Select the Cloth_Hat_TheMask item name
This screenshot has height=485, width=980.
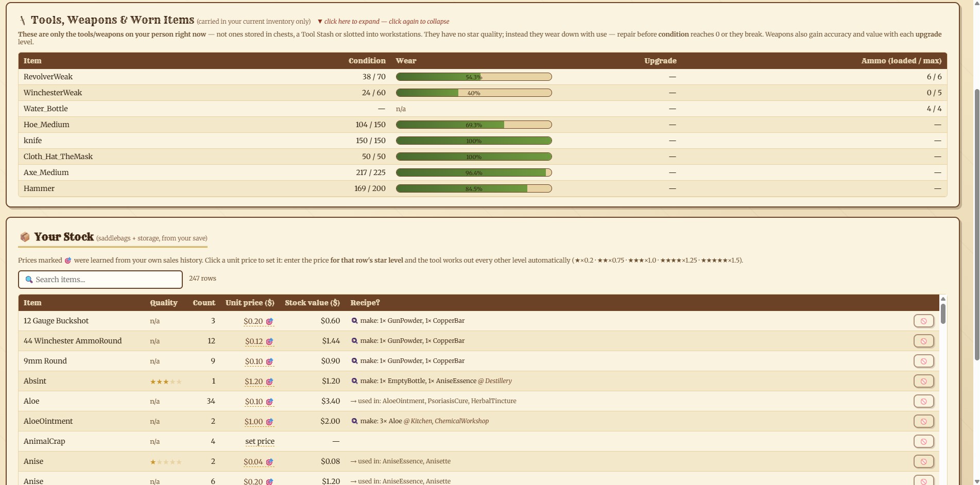point(58,157)
